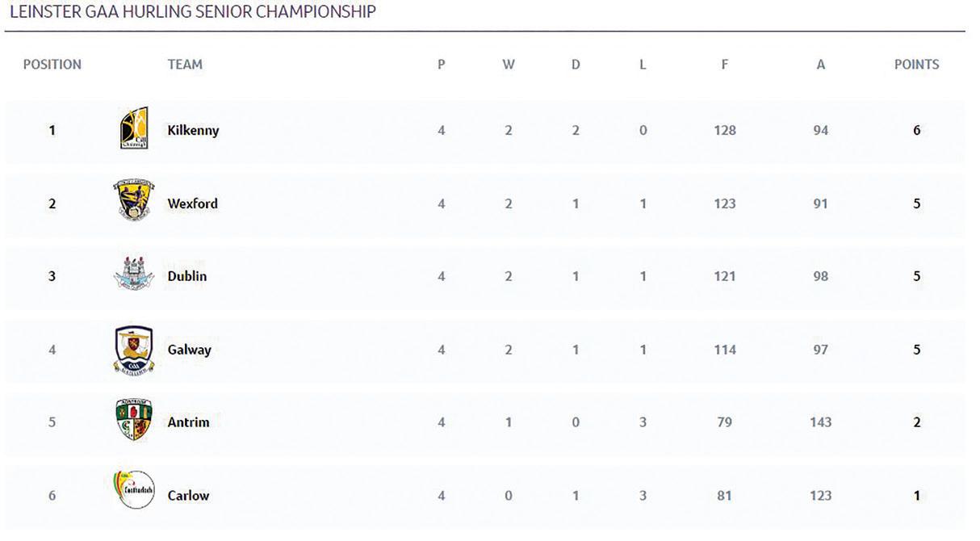Viewport: 980px width, 541px height.
Task: Click the W wins column header
Action: click(509, 65)
